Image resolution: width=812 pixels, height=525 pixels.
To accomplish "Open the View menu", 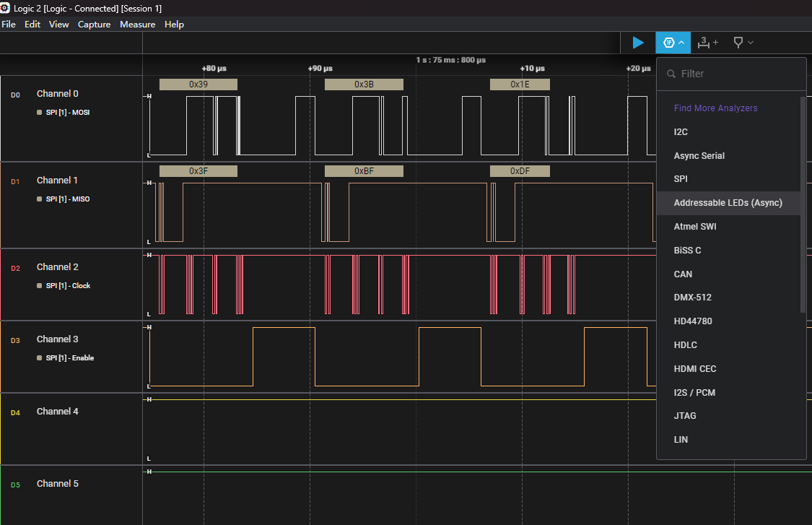I will pyautogui.click(x=58, y=25).
